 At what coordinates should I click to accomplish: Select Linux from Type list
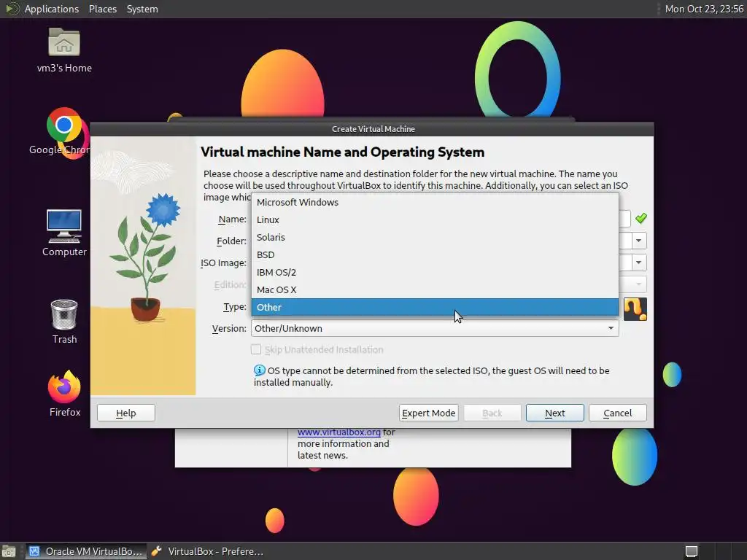click(435, 220)
